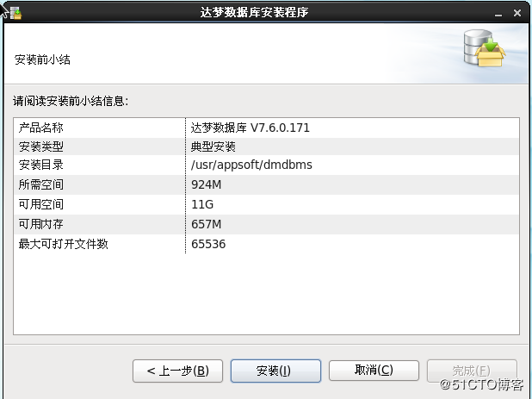Click the 924M value
Screen dimensions: 532x399
tap(207, 184)
